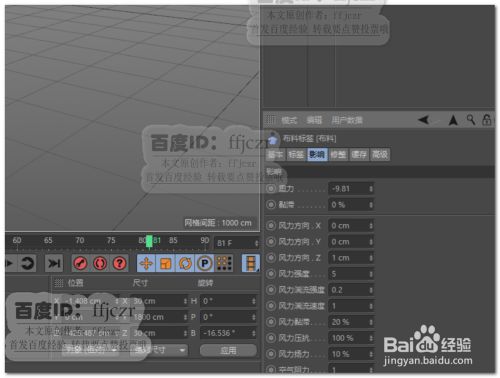Toggle the loop playback icon
Viewport: 500px width, 378px height.
click(27, 263)
